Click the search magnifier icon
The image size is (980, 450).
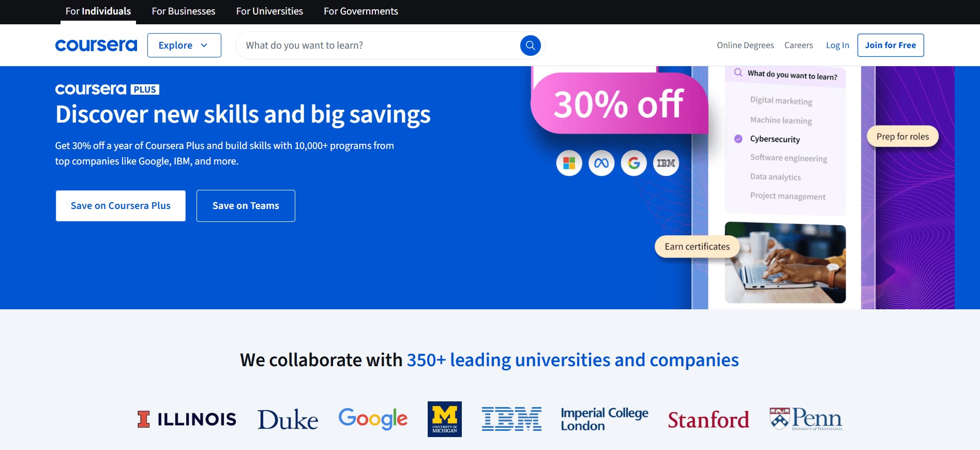(x=529, y=45)
